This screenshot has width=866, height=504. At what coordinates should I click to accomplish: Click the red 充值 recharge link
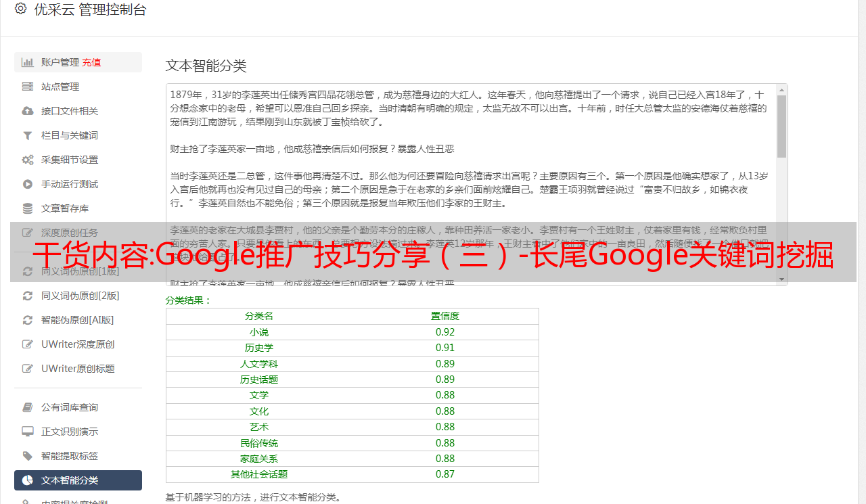click(91, 62)
